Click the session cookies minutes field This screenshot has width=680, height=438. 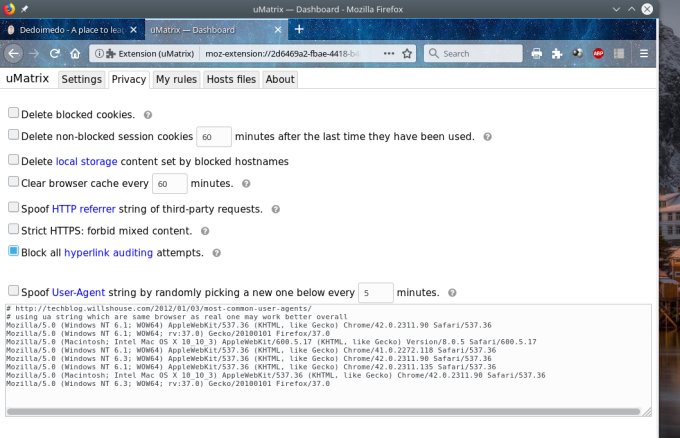(214, 137)
